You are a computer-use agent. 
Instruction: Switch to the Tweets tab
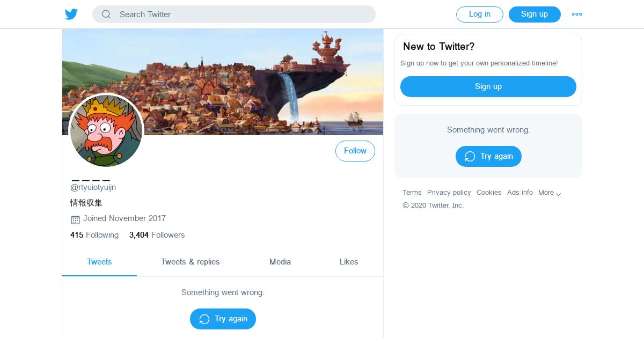(x=99, y=262)
